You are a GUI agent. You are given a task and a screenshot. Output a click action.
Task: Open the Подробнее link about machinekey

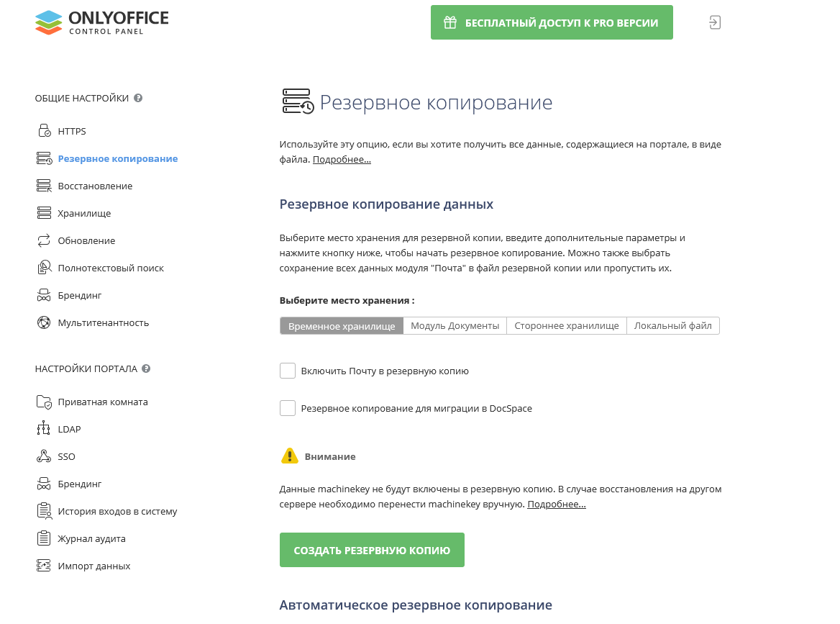(556, 505)
